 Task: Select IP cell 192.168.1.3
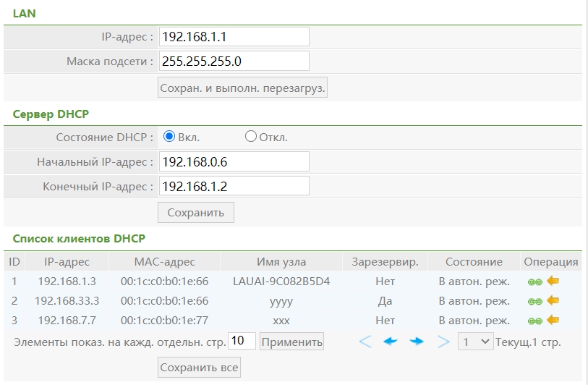point(67,281)
